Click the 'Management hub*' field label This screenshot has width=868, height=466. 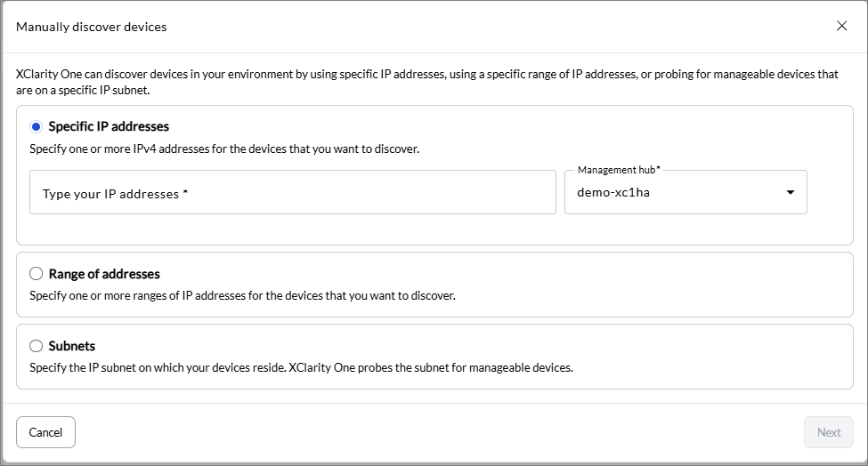click(619, 170)
